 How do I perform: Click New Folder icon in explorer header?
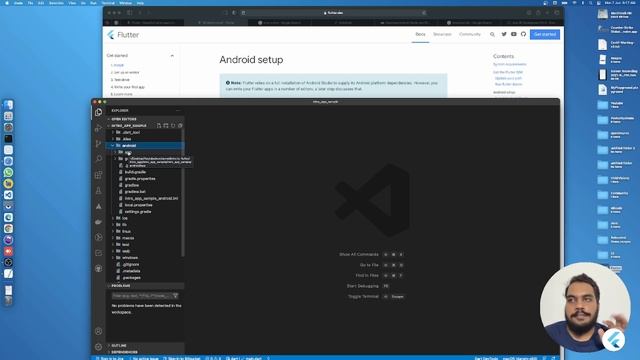(166, 126)
